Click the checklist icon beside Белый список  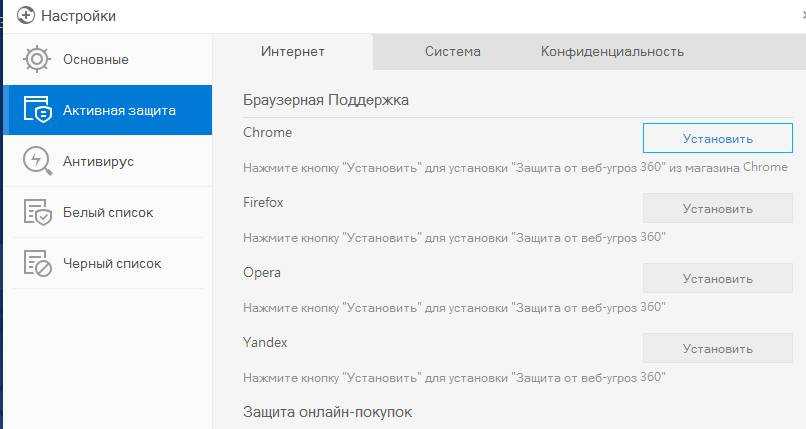(37, 212)
